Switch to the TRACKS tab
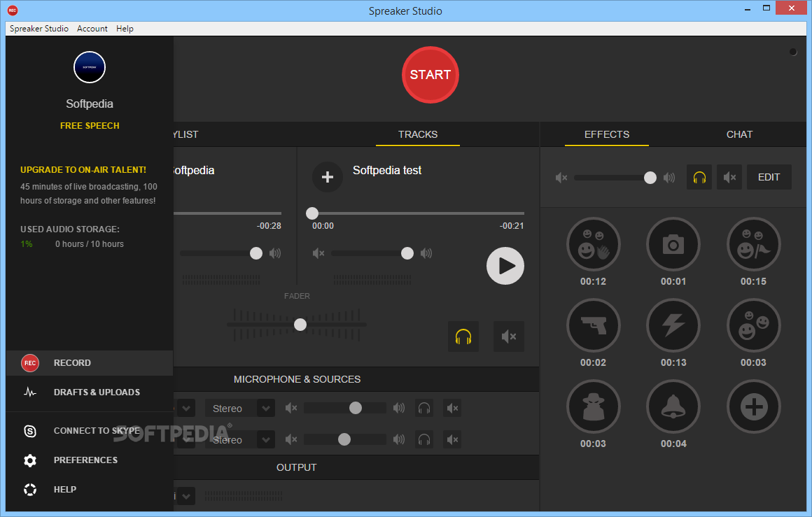The image size is (812, 517). pyautogui.click(x=418, y=134)
